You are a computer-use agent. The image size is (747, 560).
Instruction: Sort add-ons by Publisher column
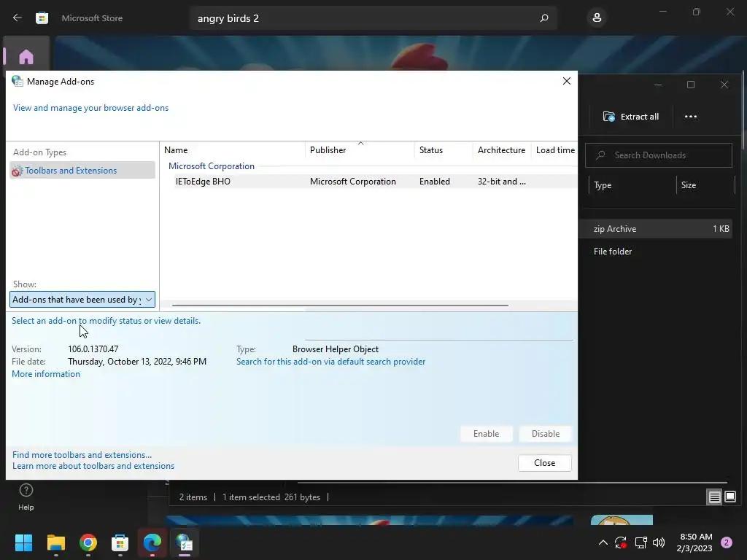click(360, 150)
